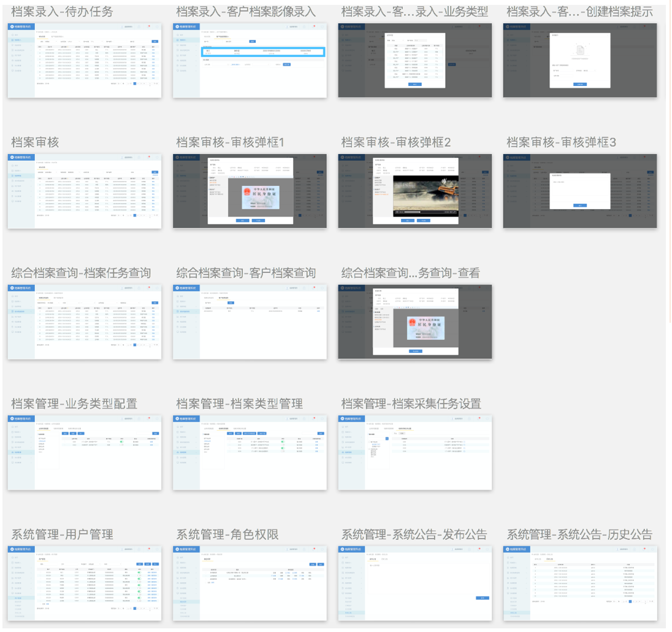The image size is (672, 632).
Task: Open the 档案录入-客户档案影像录入 thumbnail
Action: coord(250,61)
